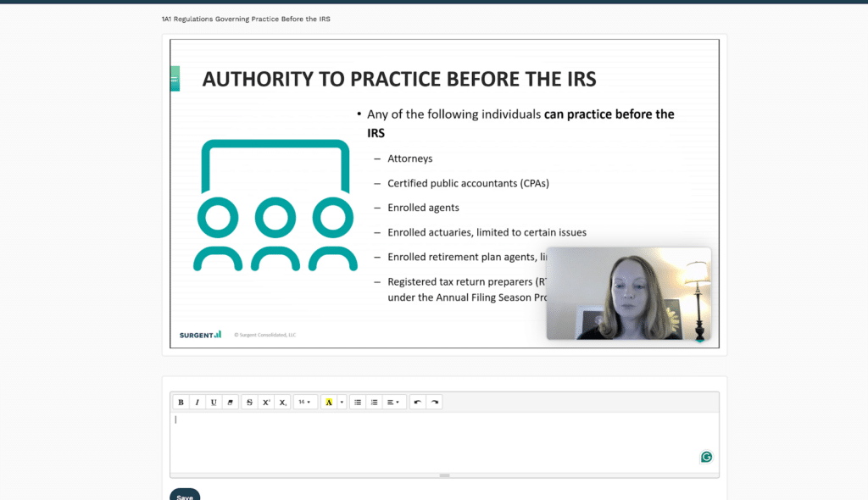Toggle underline formatting in notes editor
The image size is (868, 500).
point(214,403)
